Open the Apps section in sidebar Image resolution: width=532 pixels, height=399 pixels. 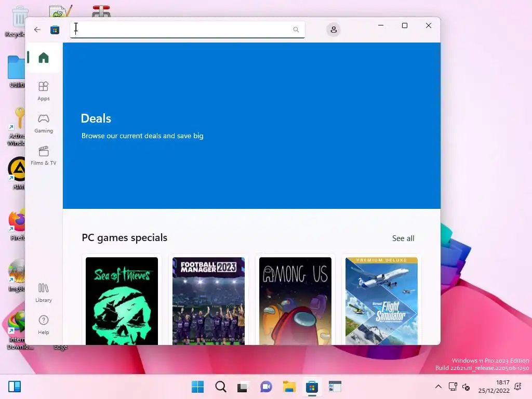[44, 91]
